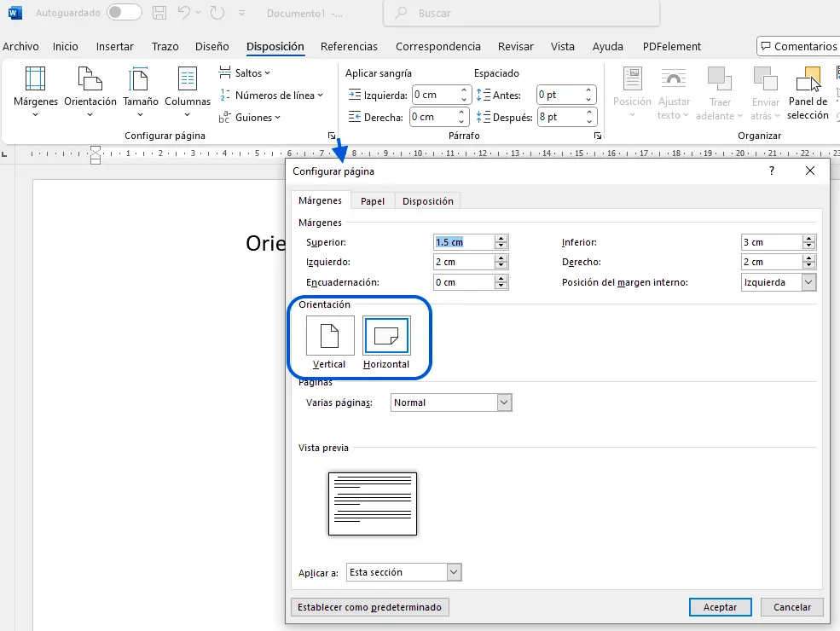Toggle the Autoguardado switch
The image size is (840, 631).
[x=125, y=12]
